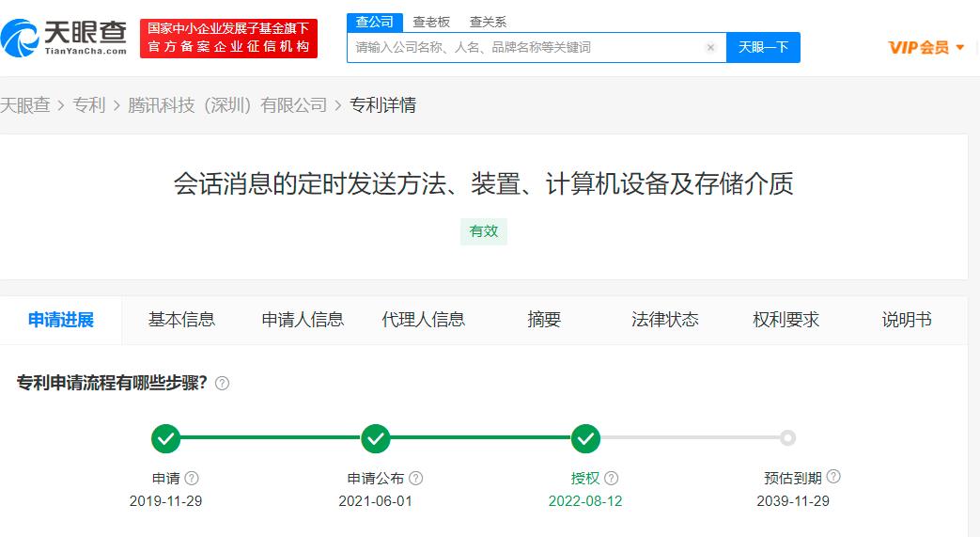Click 专利详情 breadcrumb text
Image resolution: width=980 pixels, height=537 pixels.
(382, 105)
